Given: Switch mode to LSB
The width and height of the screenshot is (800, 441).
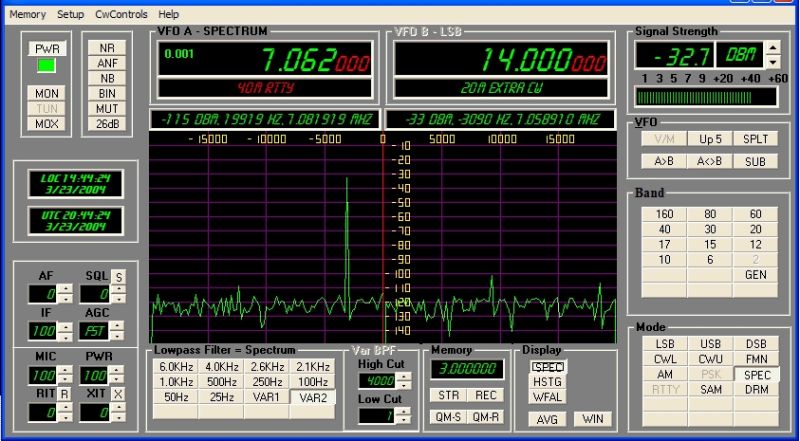Looking at the screenshot, I should pyautogui.click(x=665, y=344).
